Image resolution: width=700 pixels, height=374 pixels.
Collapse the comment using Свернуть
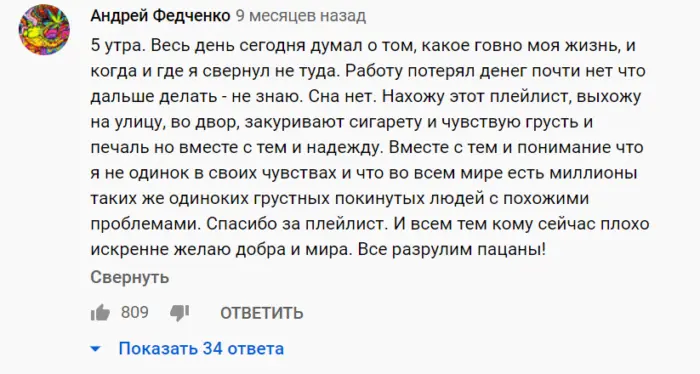tap(130, 277)
